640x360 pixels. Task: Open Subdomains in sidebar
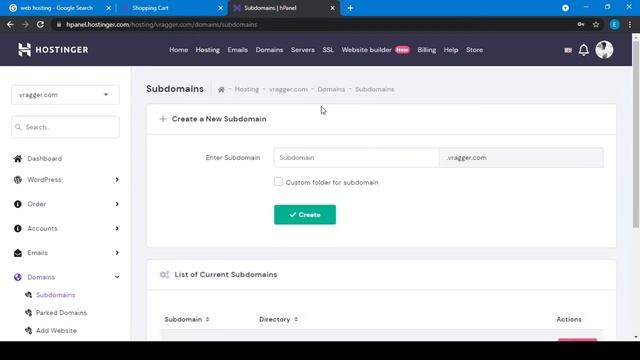point(56,295)
